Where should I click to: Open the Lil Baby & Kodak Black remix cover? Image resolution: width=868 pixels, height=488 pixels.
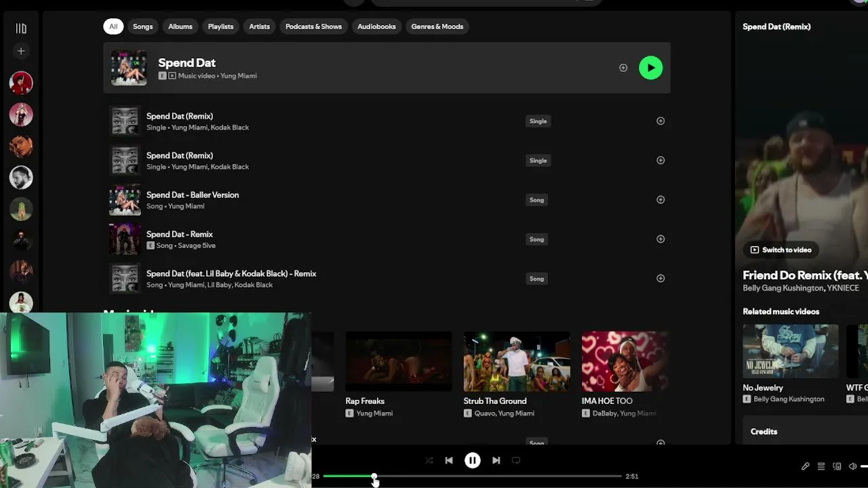[x=125, y=279]
